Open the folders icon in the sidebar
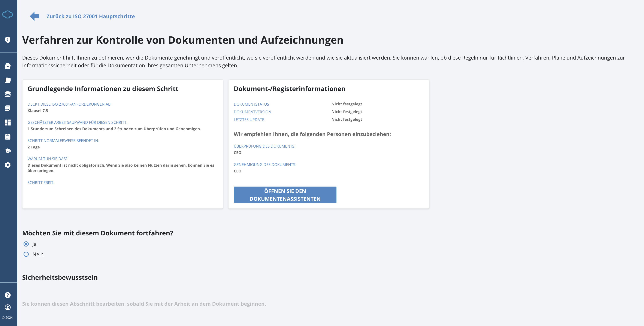Screen dimensions: 644x326 [8, 80]
